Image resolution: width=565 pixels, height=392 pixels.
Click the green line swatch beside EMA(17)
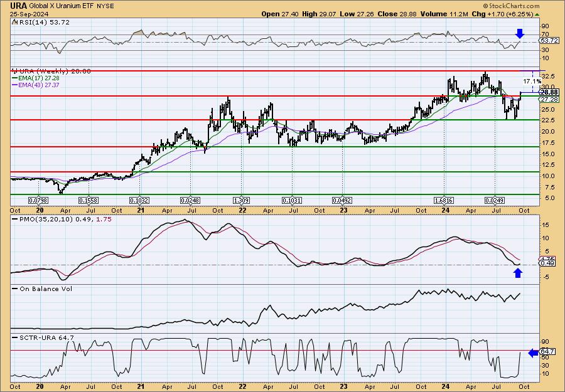(14, 78)
